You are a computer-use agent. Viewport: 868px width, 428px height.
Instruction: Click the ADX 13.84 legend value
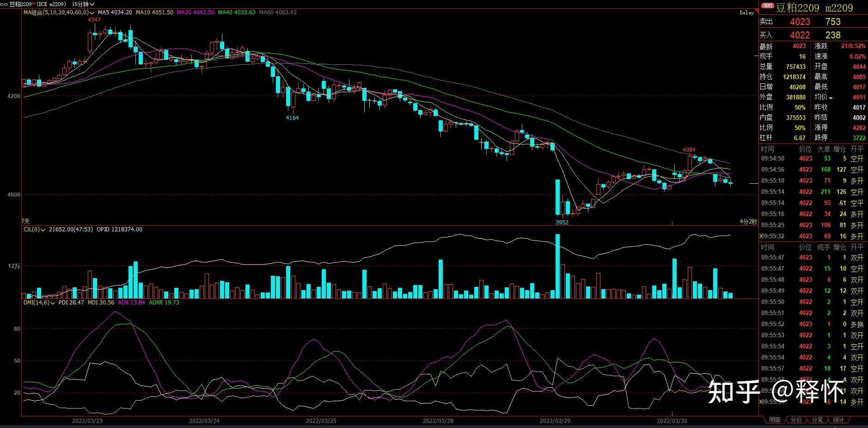(131, 303)
